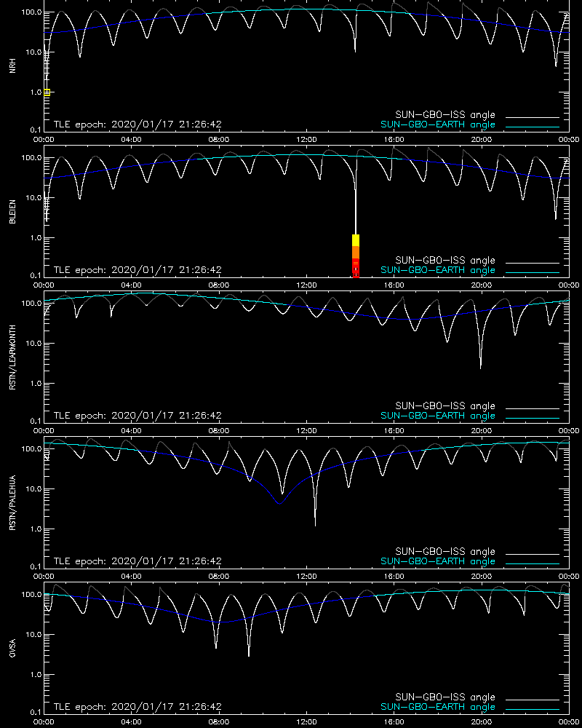Click the 100.0 y-axis label of the RSTN/LEARMONTH plot
This screenshot has height=728, width=582.
tap(31, 303)
